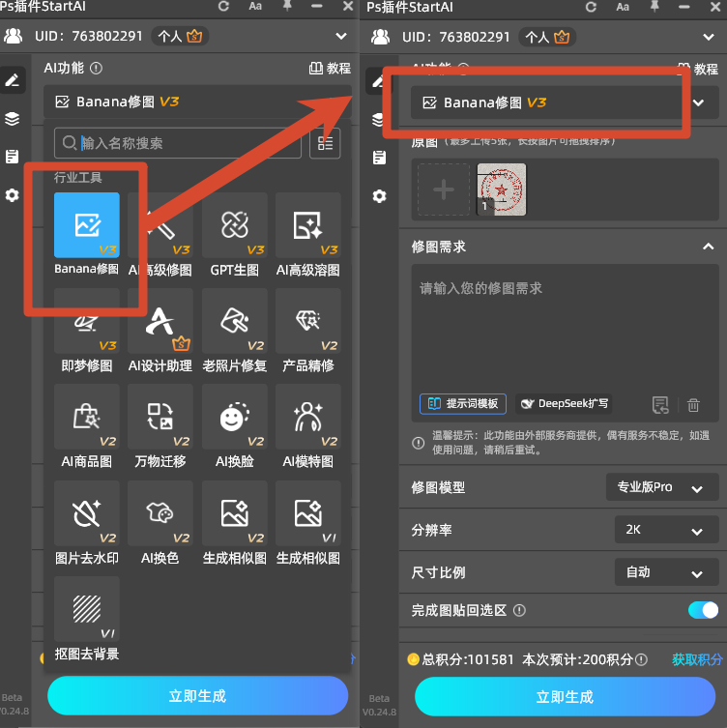Select the GPT生图 tool
Viewport: 727px width, 728px height.
click(235, 225)
